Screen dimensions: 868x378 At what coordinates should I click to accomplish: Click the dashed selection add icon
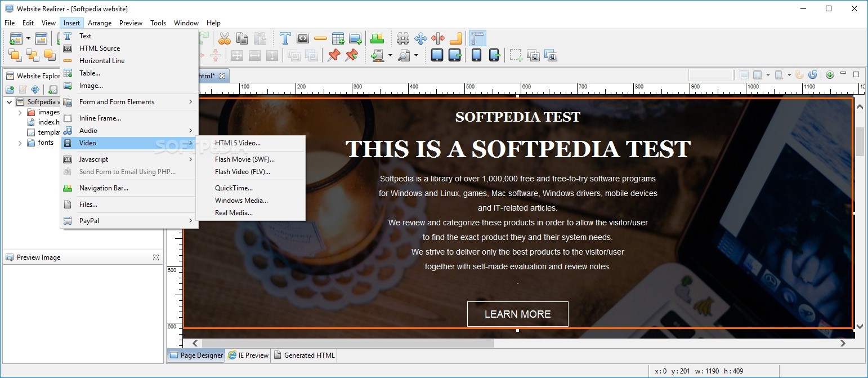click(516, 55)
